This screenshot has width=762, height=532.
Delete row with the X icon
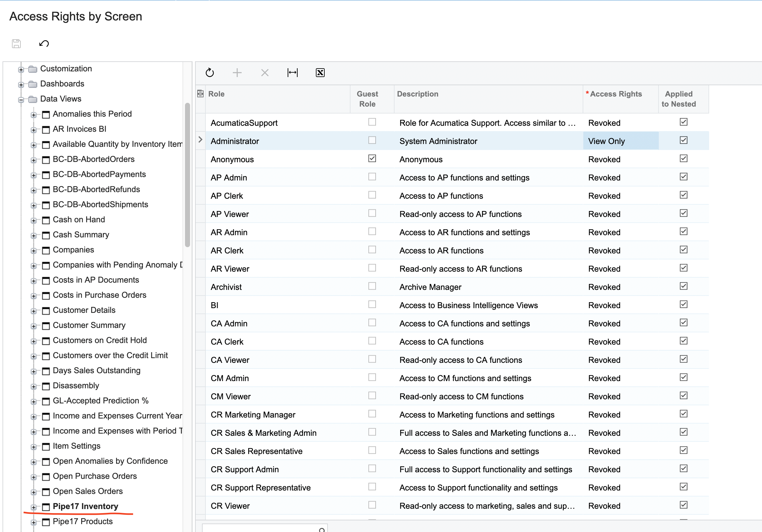[265, 73]
